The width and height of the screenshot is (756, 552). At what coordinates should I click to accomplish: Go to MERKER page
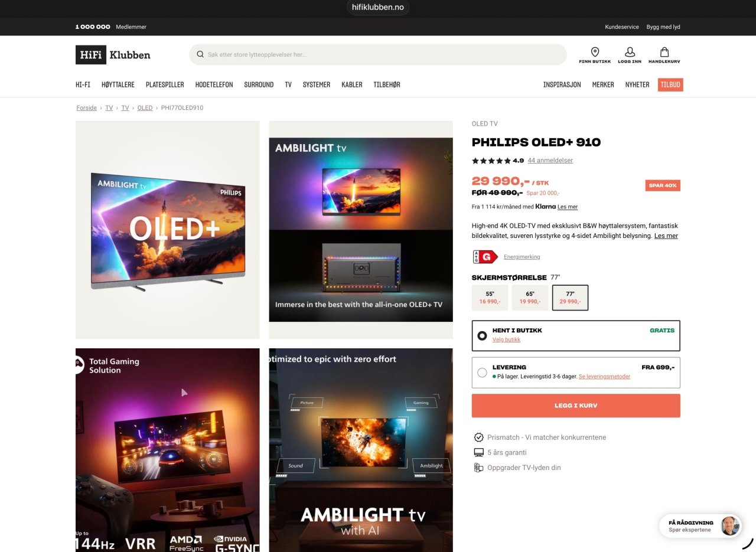coord(603,85)
